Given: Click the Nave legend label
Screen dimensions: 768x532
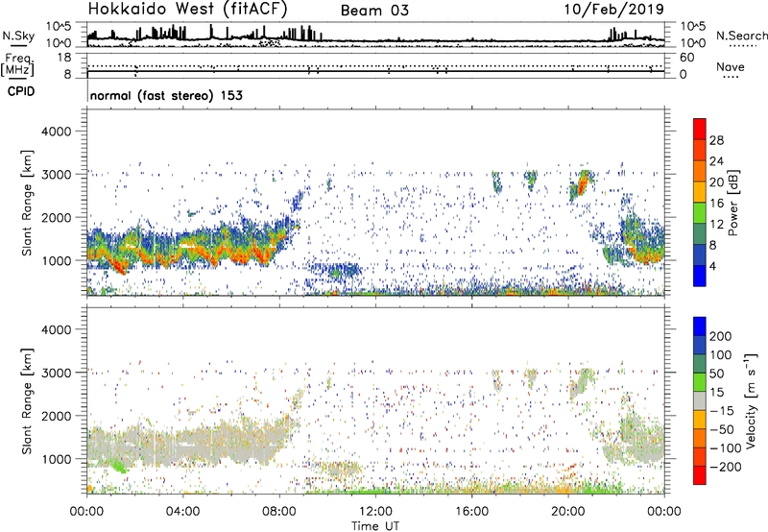Looking at the screenshot, I should point(731,67).
